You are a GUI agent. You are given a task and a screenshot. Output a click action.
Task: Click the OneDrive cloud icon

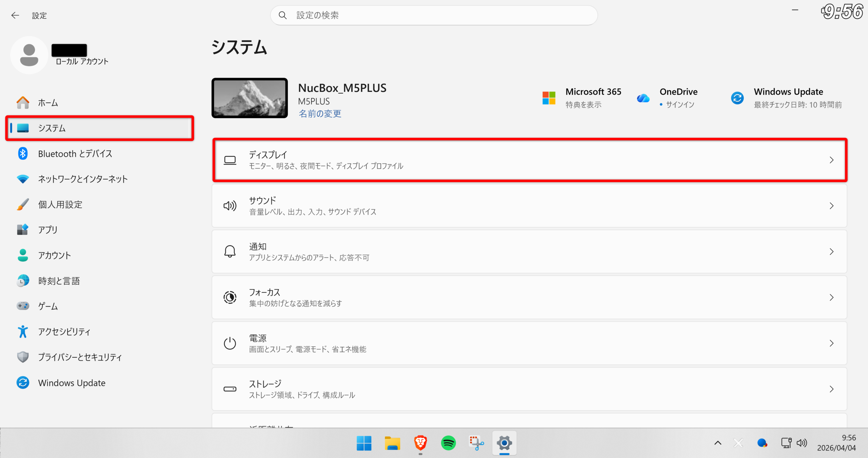(x=643, y=98)
